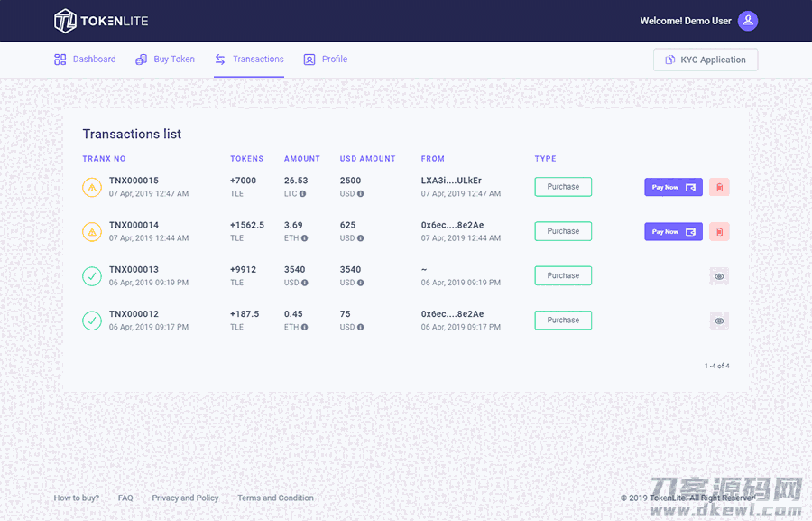Click the Purchase badge for TNX000015
The height and width of the screenshot is (521, 812).
click(x=563, y=187)
